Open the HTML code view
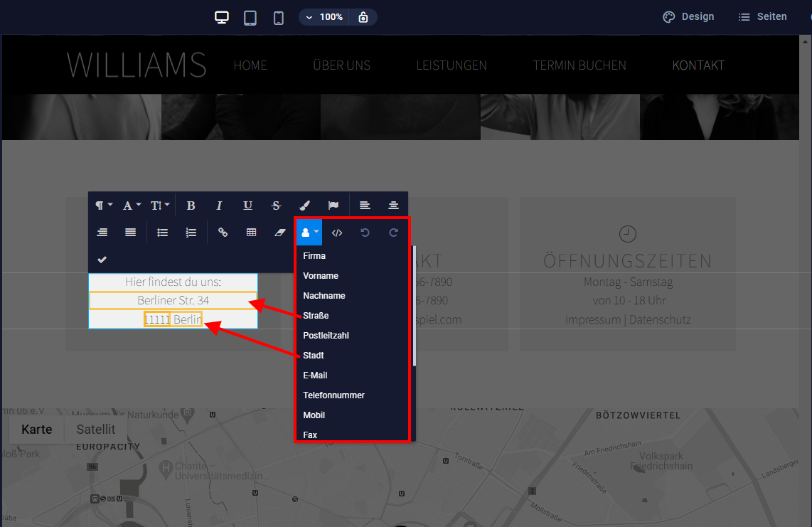Viewport: 812px width, 527px height. tap(337, 233)
